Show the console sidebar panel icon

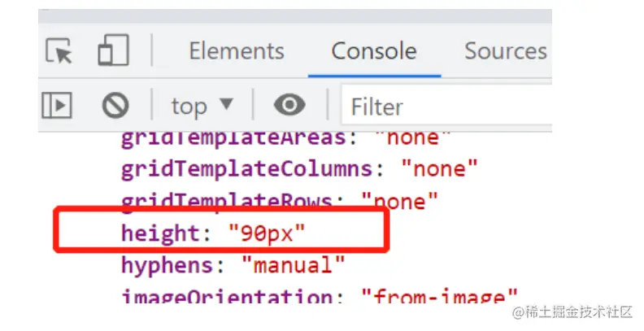(58, 105)
